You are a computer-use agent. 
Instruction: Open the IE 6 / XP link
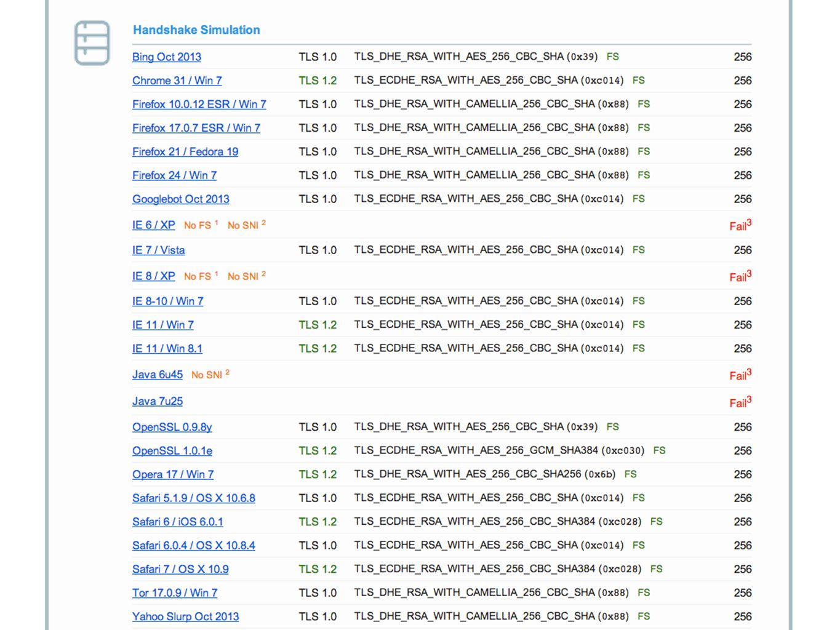point(154,225)
